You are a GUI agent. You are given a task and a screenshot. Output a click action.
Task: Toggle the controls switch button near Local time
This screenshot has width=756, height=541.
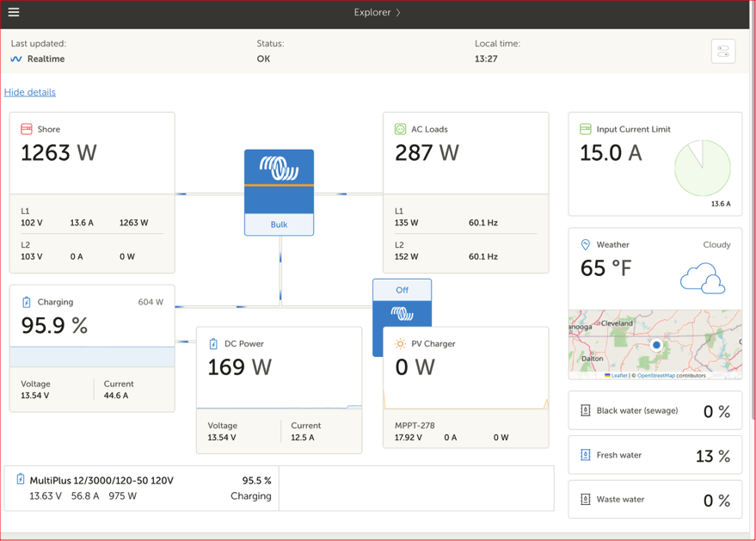click(x=723, y=51)
